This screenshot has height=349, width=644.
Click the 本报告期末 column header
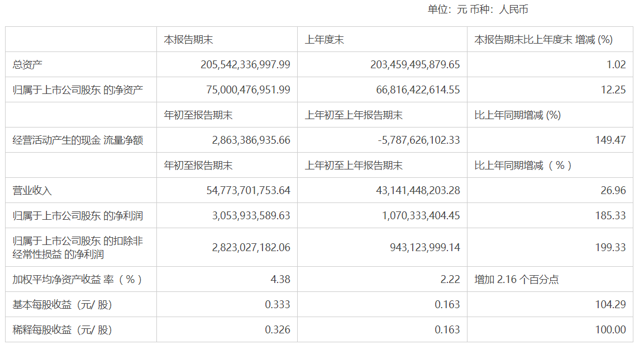(188, 40)
